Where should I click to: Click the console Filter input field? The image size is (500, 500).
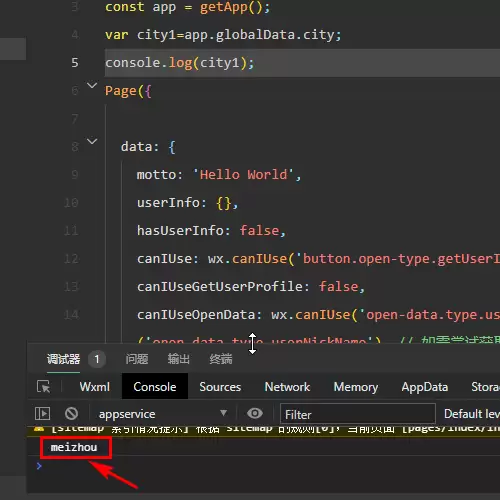click(358, 414)
